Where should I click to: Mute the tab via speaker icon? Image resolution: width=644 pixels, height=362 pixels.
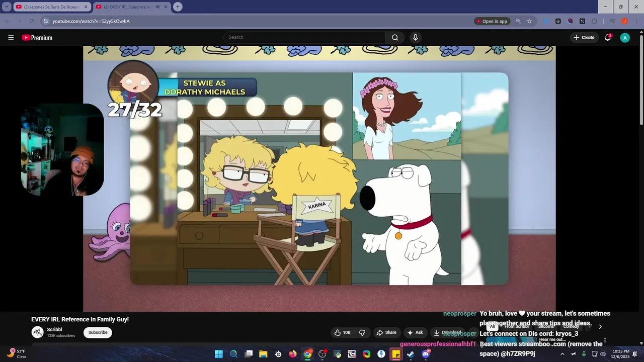pos(158,7)
